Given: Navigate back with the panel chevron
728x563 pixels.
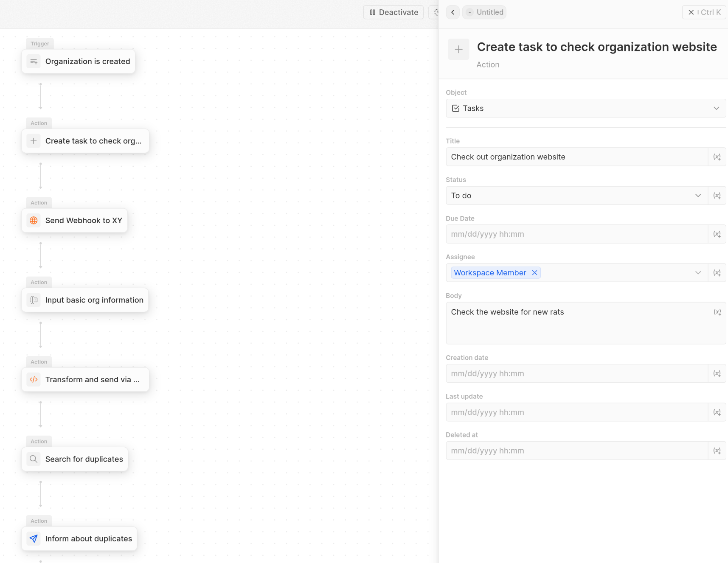Looking at the screenshot, I should click(453, 12).
